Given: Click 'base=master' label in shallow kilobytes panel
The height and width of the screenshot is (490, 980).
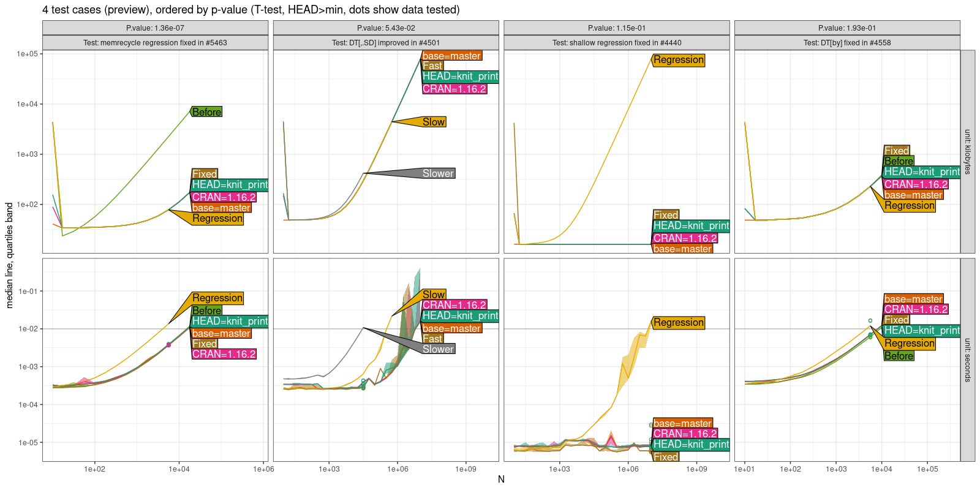Looking at the screenshot, I should point(682,249).
